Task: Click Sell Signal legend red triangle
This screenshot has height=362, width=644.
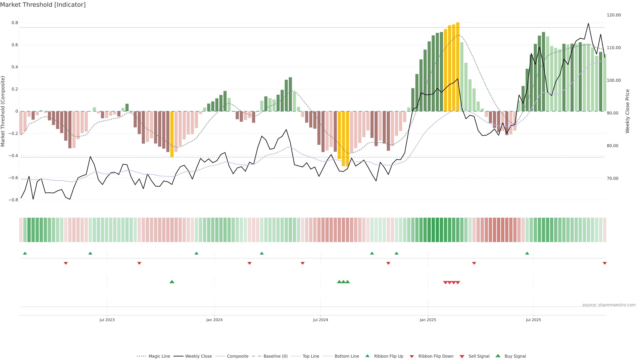Action: [x=462, y=356]
